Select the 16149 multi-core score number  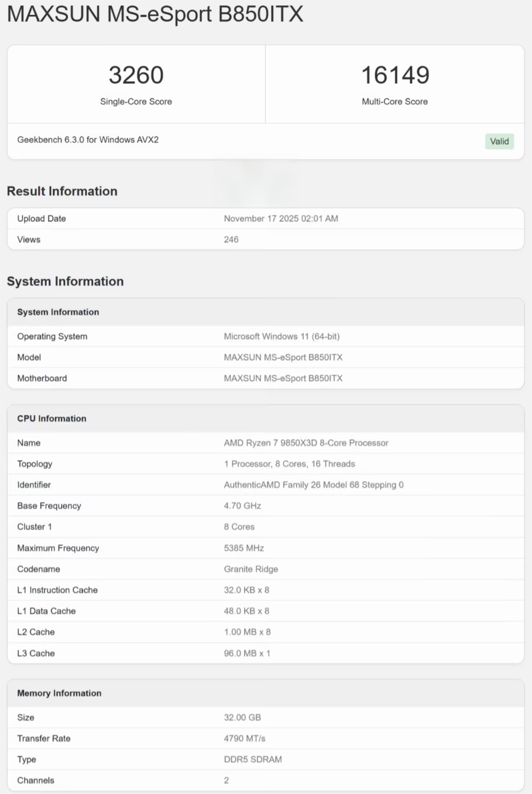click(x=395, y=75)
